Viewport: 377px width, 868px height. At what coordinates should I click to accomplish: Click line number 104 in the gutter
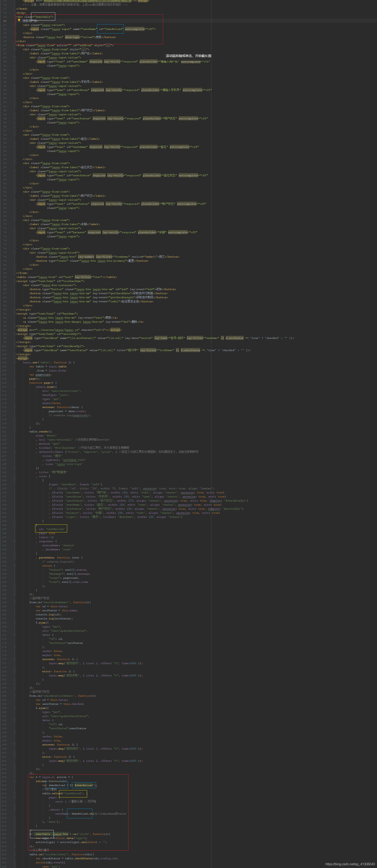[4, 363]
